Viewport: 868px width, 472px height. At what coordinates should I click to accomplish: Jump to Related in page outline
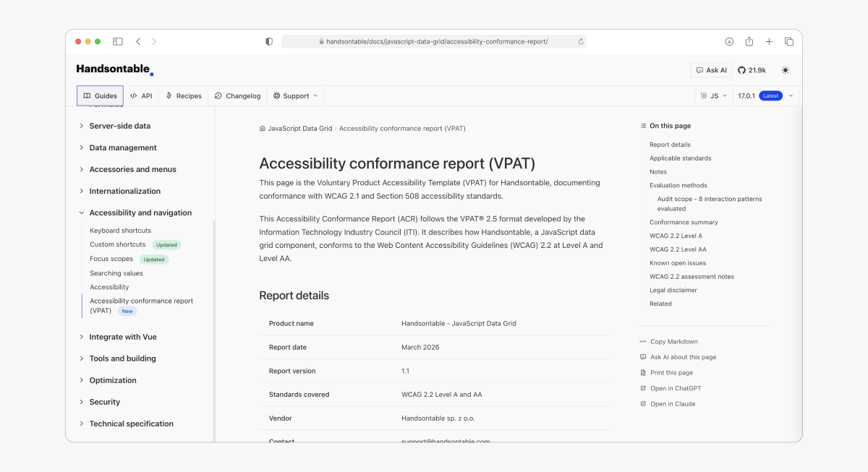[660, 304]
